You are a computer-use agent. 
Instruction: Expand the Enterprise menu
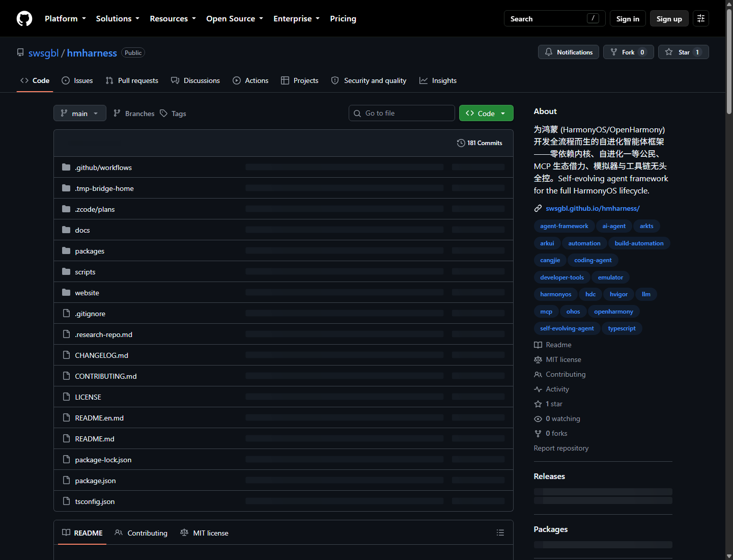296,18
